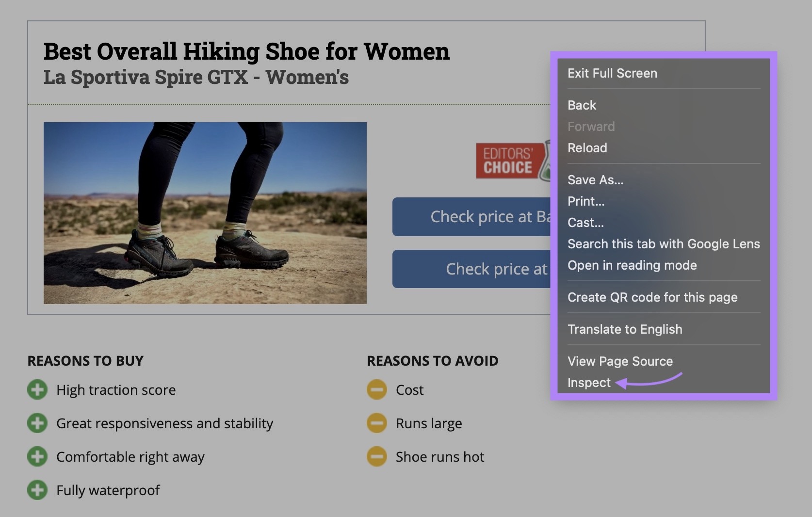The height and width of the screenshot is (517, 812).
Task: Open View Page Source
Action: pos(620,361)
